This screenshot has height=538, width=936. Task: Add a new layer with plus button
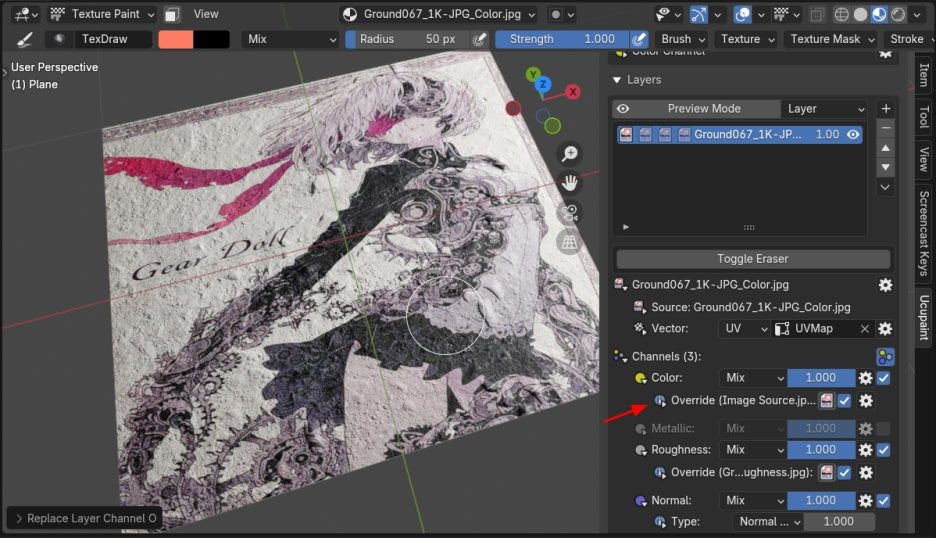886,109
